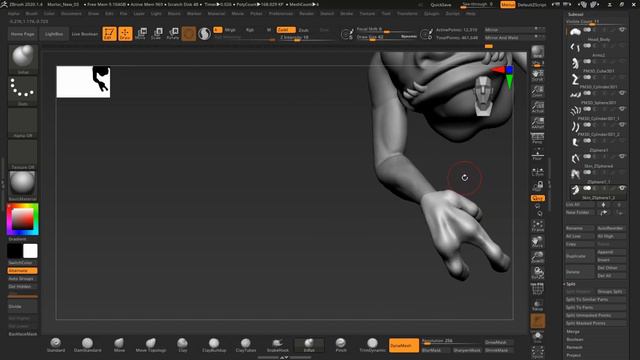Collapse the Split section
Image resolution: width=640 pixels, height=360 pixels.
571,284
